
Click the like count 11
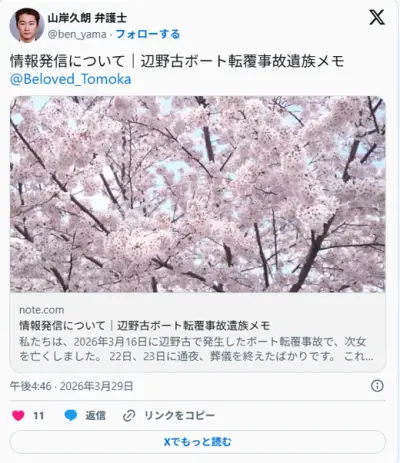tap(39, 416)
